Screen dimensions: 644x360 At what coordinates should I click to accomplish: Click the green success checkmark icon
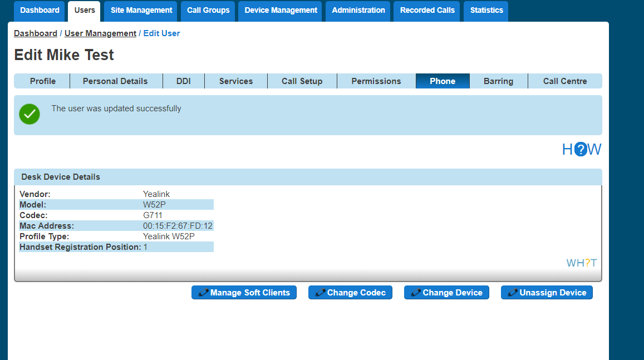click(x=30, y=114)
